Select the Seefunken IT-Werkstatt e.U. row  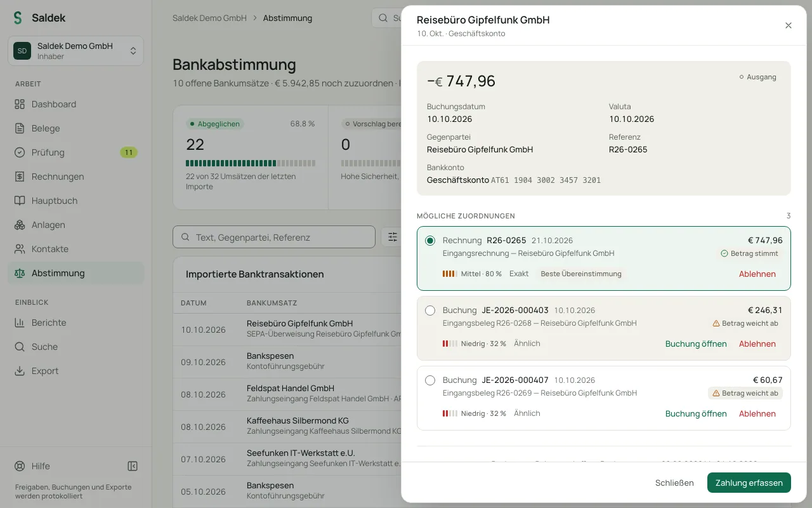pos(287,459)
